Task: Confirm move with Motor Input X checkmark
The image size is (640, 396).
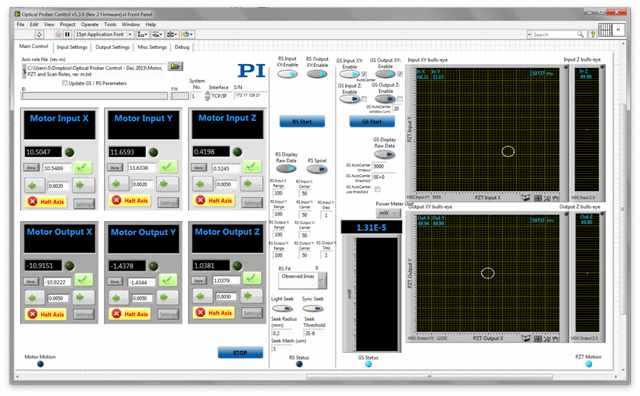Action: pos(83,167)
